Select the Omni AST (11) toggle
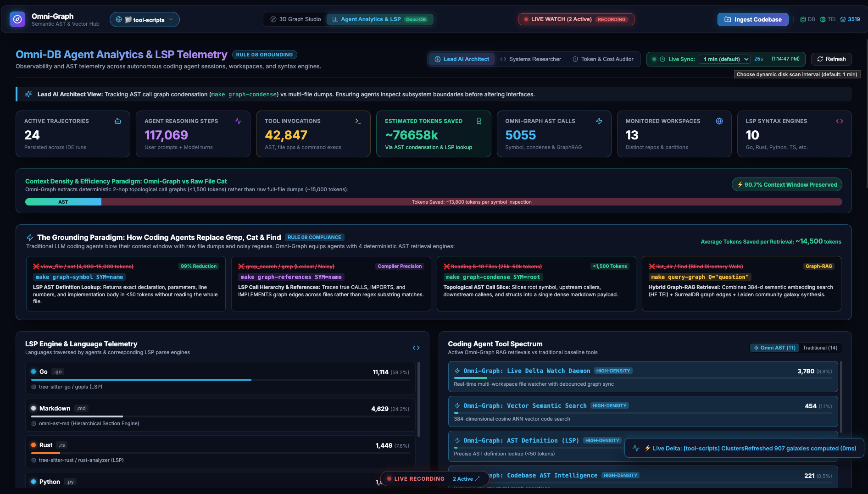The width and height of the screenshot is (868, 494). coord(774,348)
